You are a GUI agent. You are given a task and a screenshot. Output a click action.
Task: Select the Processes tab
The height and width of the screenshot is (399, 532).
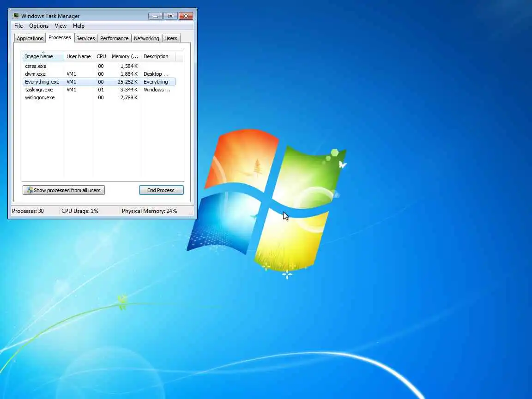(x=60, y=38)
